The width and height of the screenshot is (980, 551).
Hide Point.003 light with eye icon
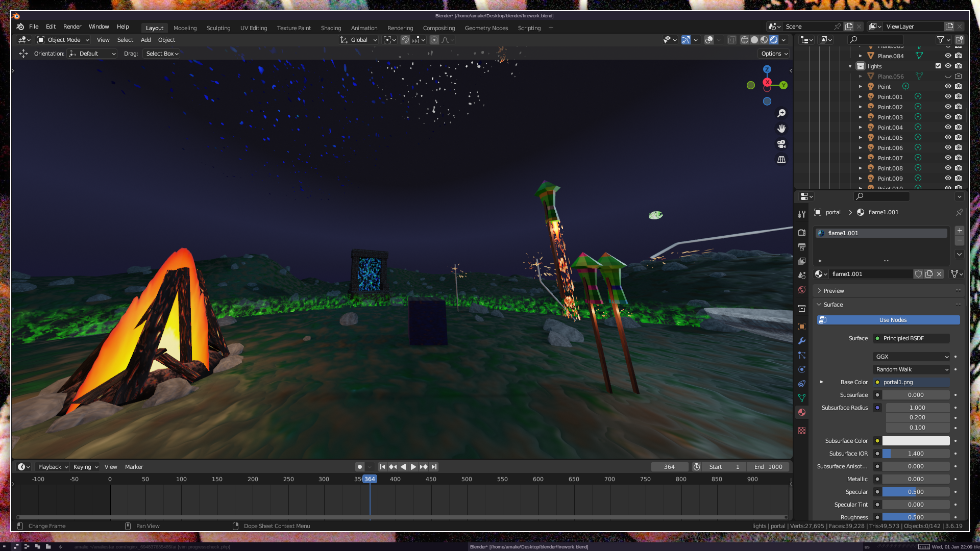click(948, 117)
